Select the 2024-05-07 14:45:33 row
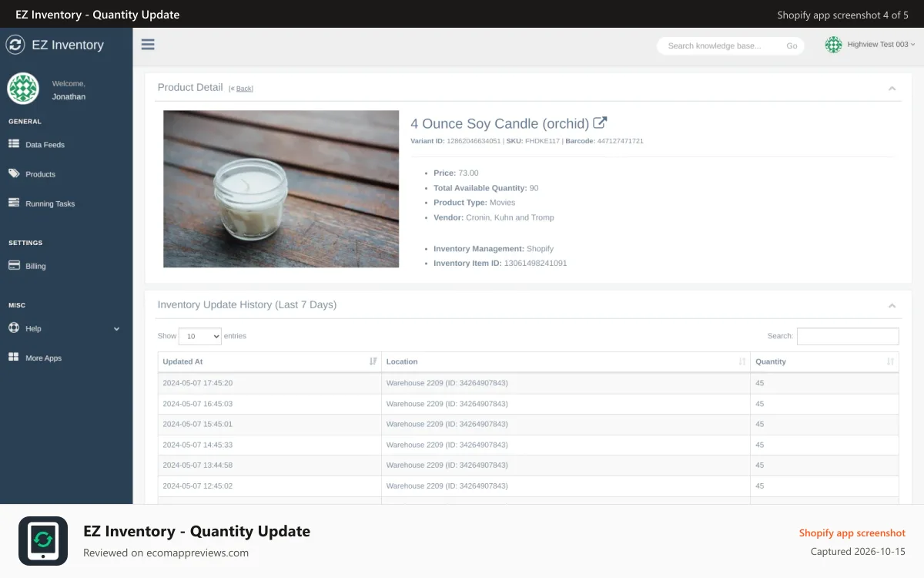Viewport: 924px width, 578px height. [528, 445]
